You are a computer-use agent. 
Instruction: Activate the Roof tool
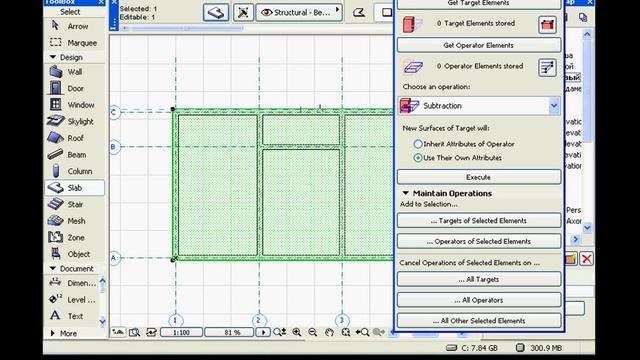[74, 138]
